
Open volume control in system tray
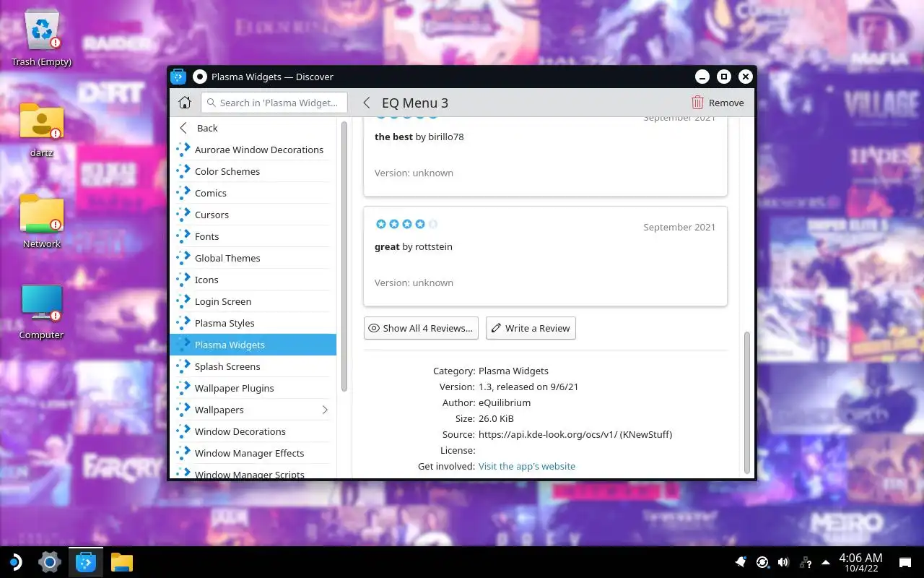pyautogui.click(x=783, y=562)
